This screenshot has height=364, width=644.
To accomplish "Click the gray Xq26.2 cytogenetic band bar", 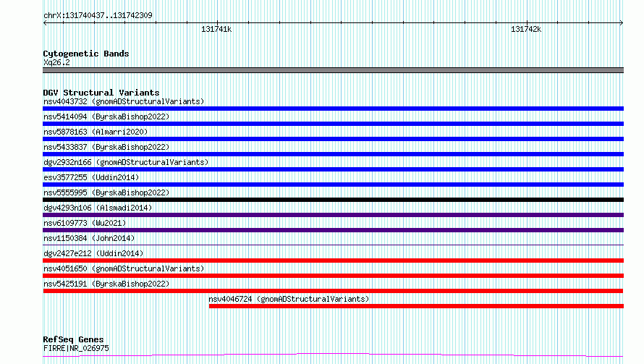I will pos(333,70).
